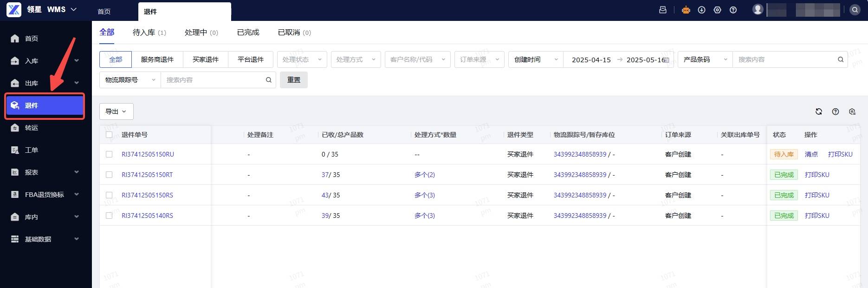
Task: Click the 基础数据 sidebar icon
Action: (15, 239)
